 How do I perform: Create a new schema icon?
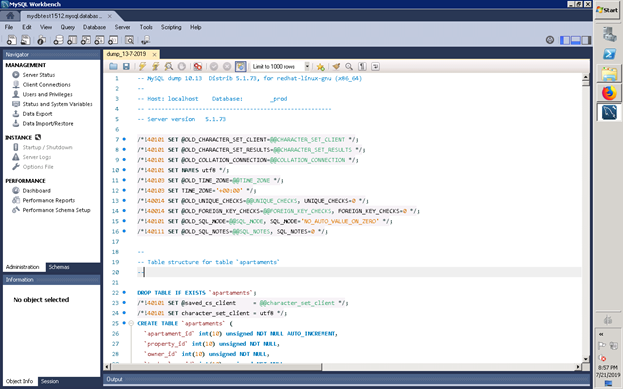58,40
